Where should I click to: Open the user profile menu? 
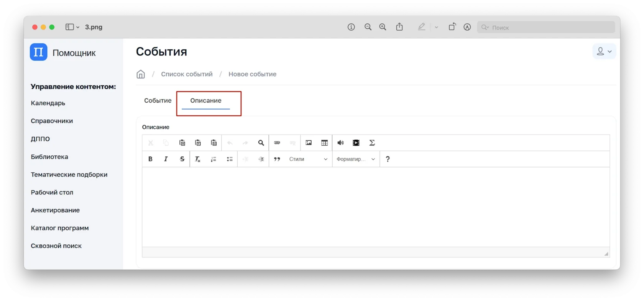tap(604, 51)
